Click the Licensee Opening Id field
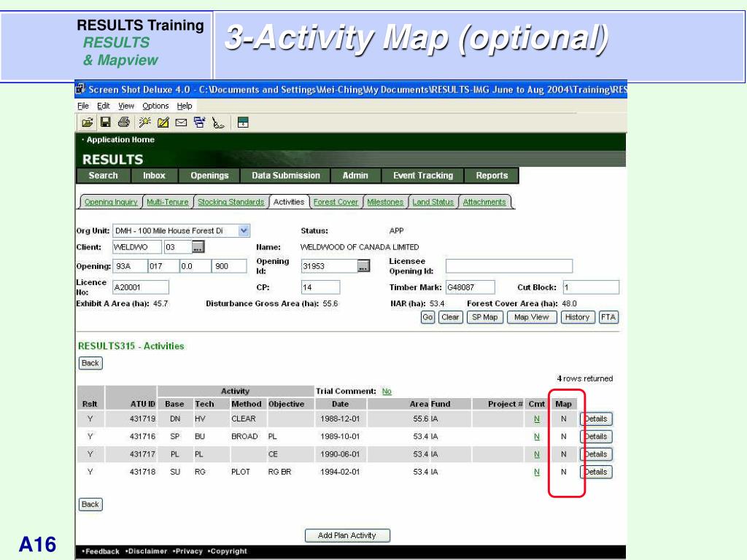Screen dimensions: 747x560 pyautogui.click(x=508, y=266)
